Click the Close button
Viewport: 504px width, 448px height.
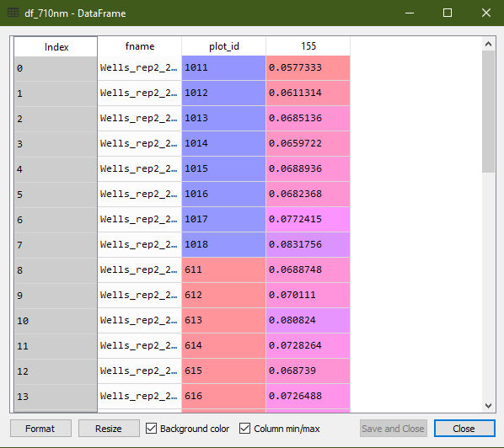(x=464, y=429)
